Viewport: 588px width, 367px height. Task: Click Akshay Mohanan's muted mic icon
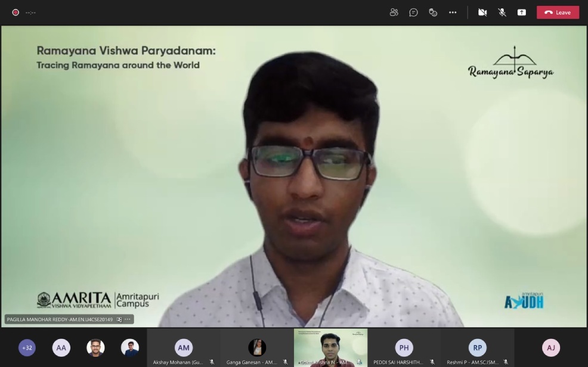212,362
